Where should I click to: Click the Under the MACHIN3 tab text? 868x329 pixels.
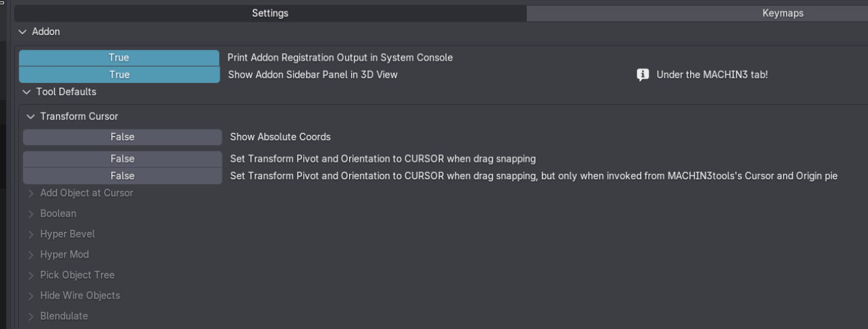tap(712, 75)
